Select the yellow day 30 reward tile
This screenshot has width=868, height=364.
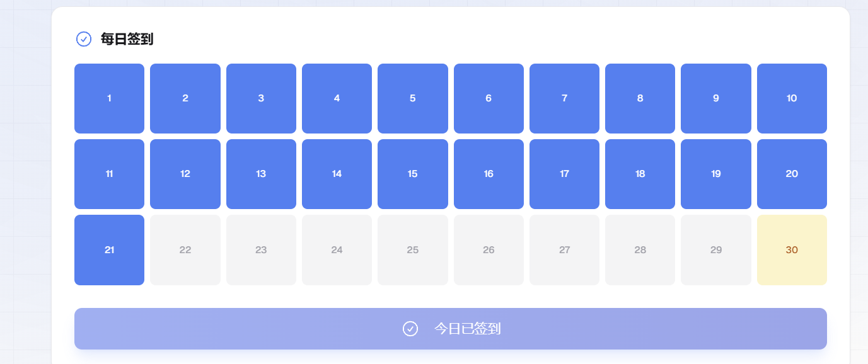[x=792, y=250]
